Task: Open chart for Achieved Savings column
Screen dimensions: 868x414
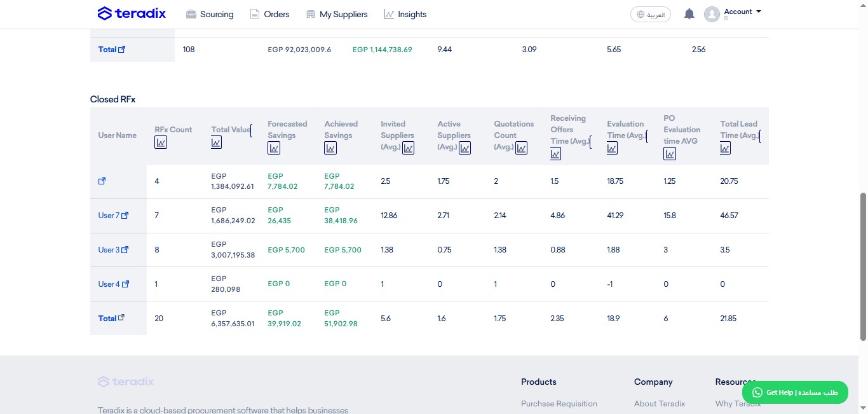Action: (x=330, y=148)
